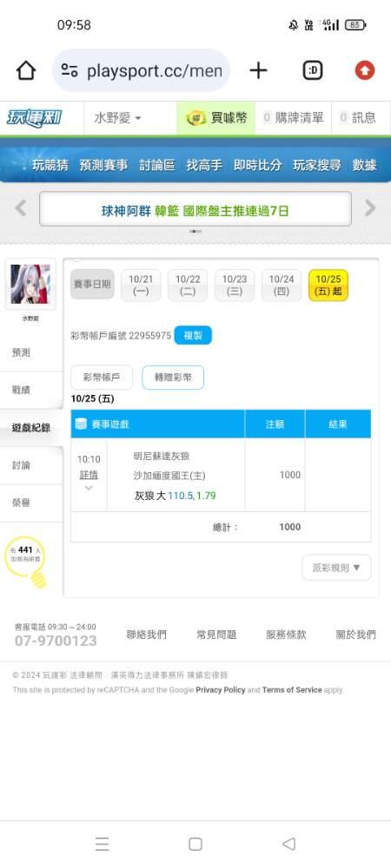
Task: Open 即時比分 in the navigation bar
Action: [257, 165]
